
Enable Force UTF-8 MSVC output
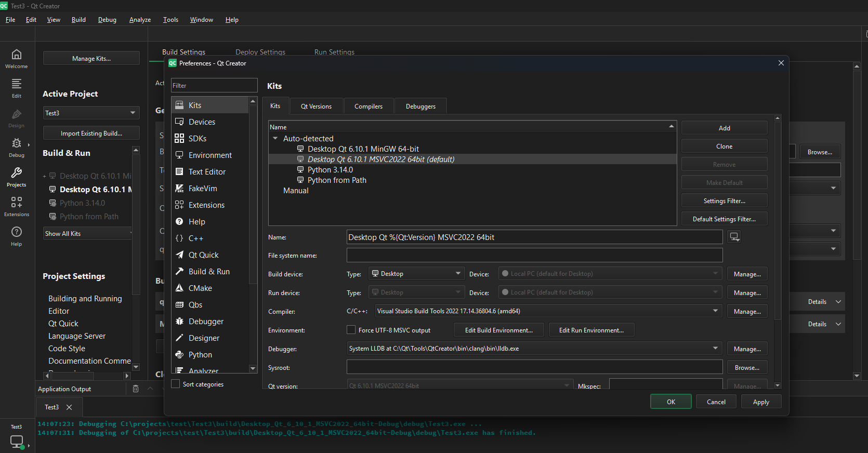[351, 330]
